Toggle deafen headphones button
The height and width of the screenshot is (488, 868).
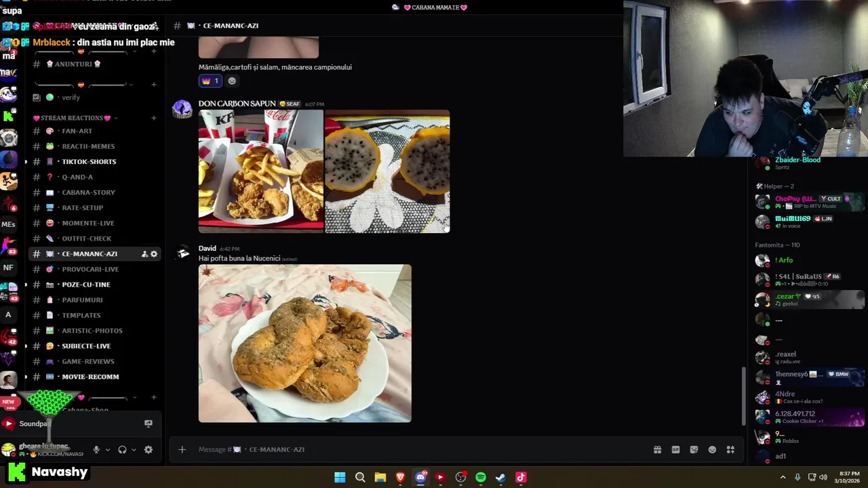tap(122, 449)
